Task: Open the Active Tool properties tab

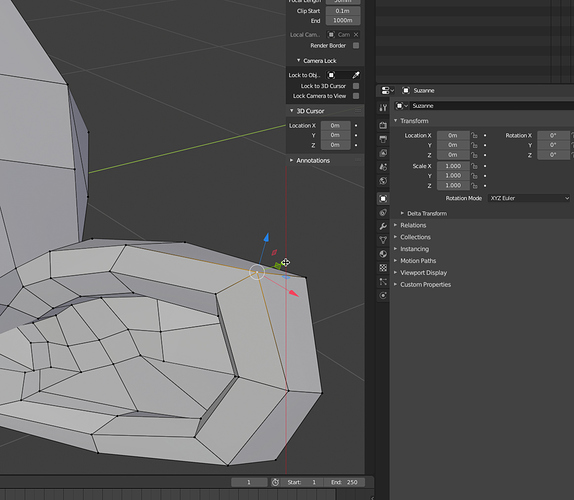Action: point(383,108)
